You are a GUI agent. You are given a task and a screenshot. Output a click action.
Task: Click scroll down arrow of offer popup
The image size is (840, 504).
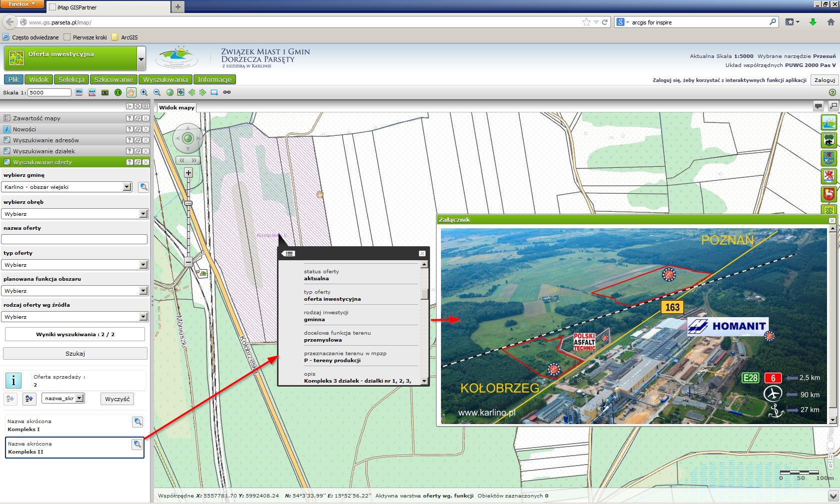[x=424, y=381]
